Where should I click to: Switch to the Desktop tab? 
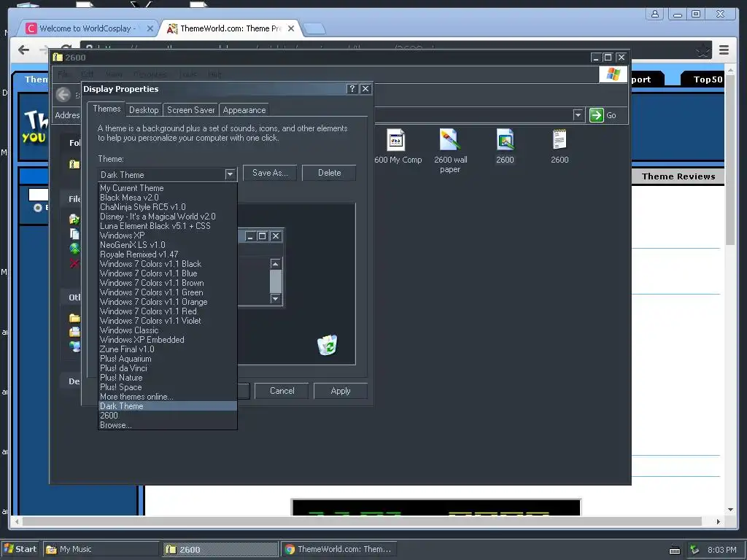tap(144, 110)
